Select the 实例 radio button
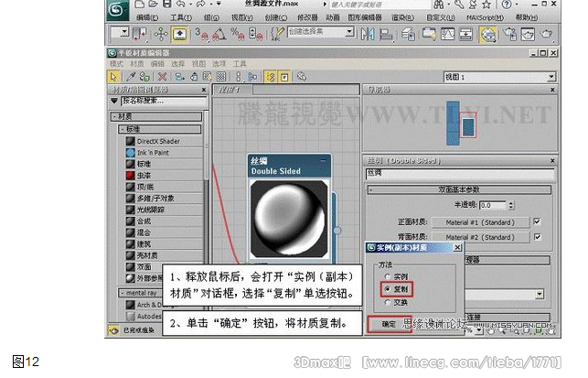 coord(388,276)
